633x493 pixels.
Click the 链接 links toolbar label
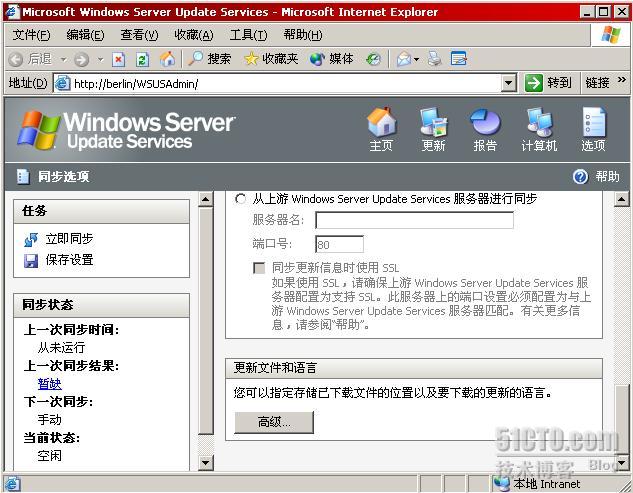click(x=597, y=83)
